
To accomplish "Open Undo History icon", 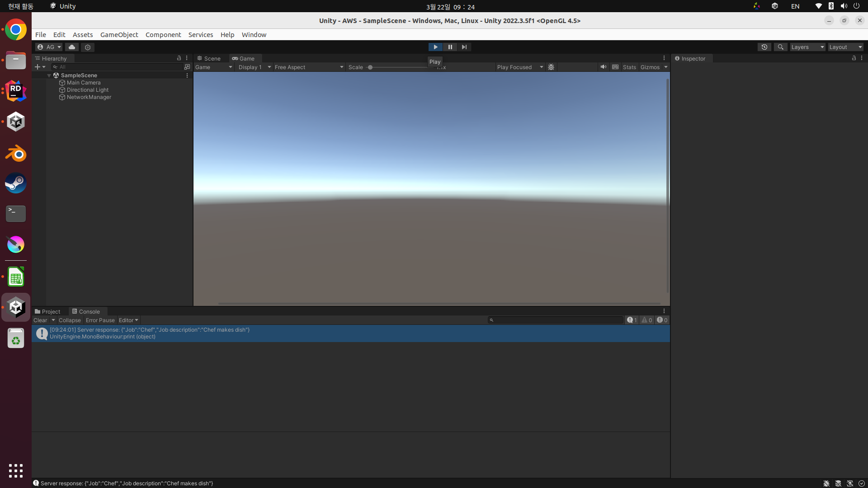I will click(x=764, y=47).
